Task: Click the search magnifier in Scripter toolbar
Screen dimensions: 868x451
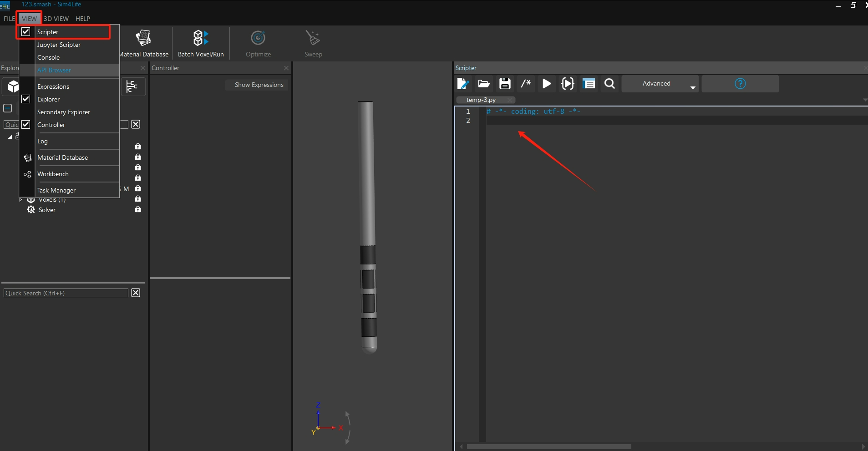Action: pyautogui.click(x=609, y=84)
